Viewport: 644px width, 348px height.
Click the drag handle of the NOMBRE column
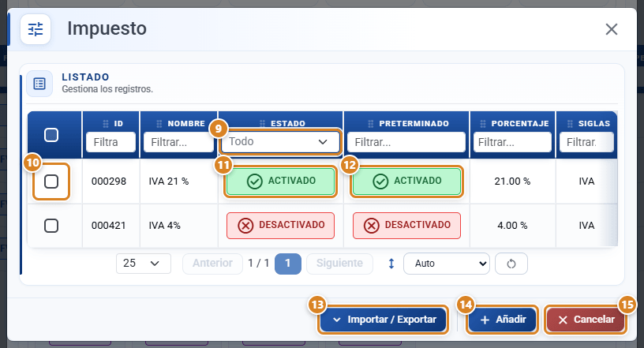pos(159,124)
